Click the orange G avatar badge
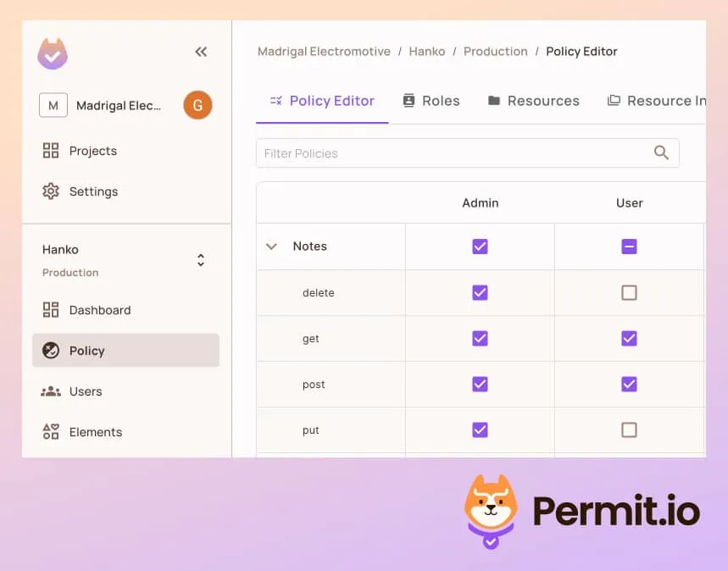 click(x=197, y=105)
